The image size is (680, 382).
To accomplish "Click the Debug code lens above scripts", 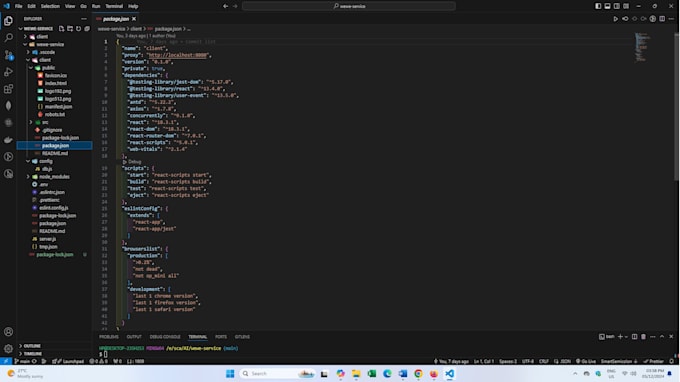I will 132,162.
